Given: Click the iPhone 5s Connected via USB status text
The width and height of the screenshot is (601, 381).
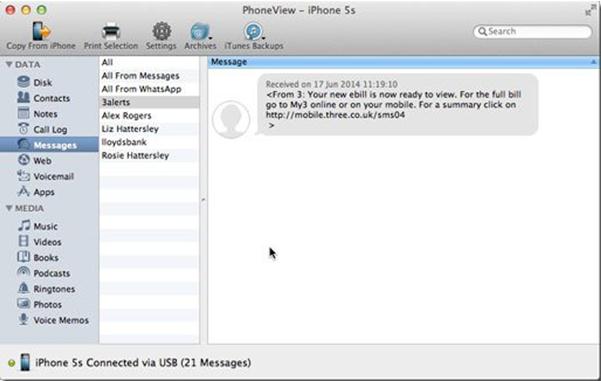Looking at the screenshot, I should click(x=143, y=363).
